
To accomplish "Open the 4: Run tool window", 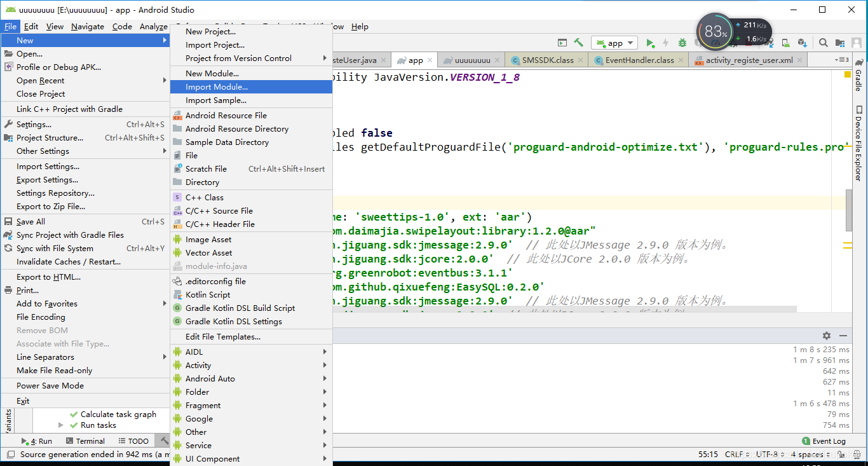I will 37,441.
